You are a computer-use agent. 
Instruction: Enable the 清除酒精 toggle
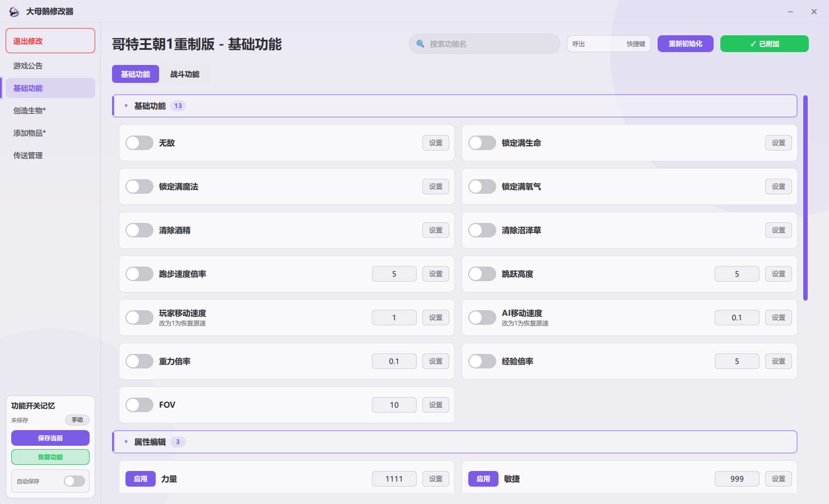click(139, 230)
